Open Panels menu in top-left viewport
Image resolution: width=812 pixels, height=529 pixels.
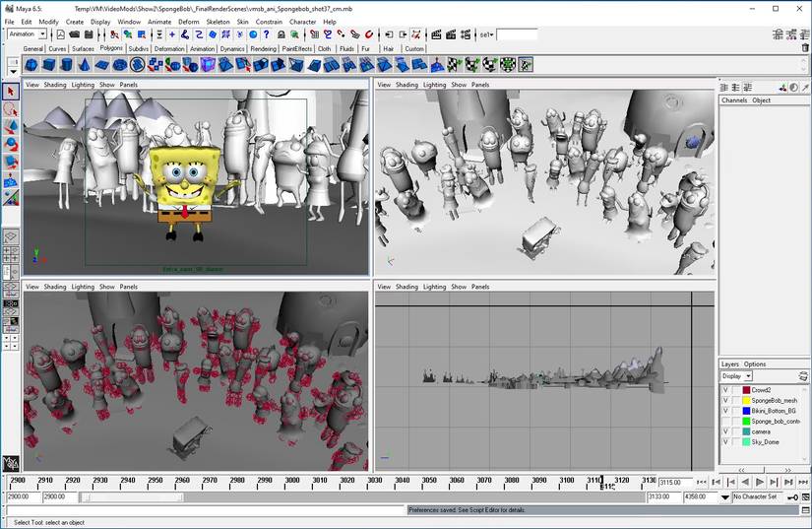(128, 85)
